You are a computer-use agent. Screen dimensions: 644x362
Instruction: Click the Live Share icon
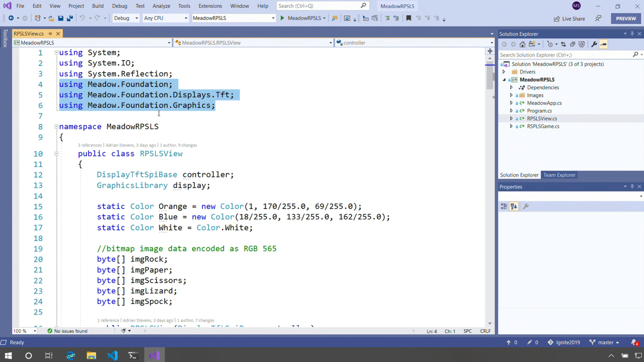click(569, 19)
